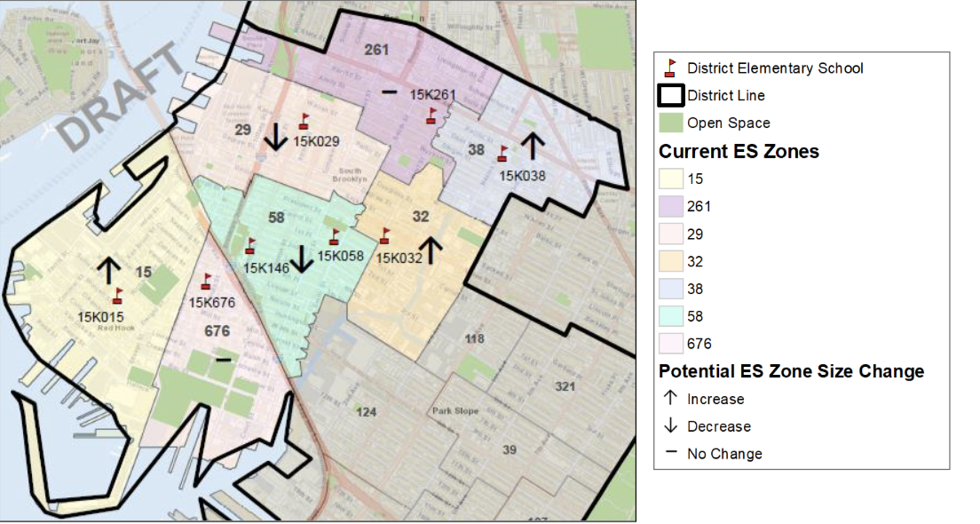Screen dimensions: 980x524
Task: Click the 15K015 school flag in Red Hook
Action: click(117, 296)
